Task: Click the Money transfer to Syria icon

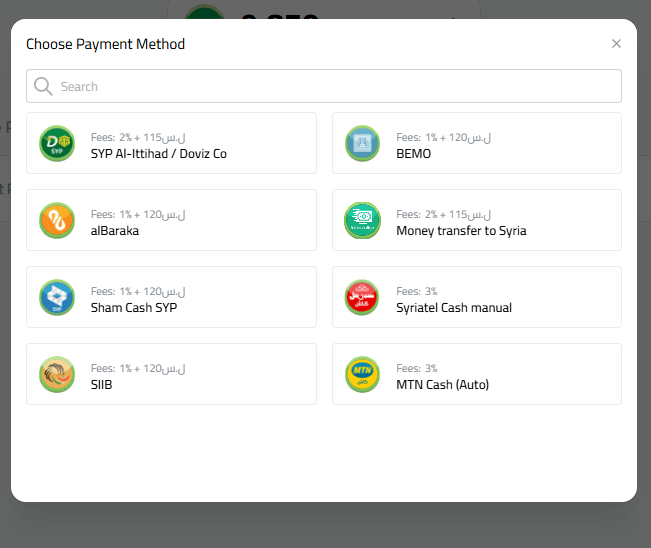Action: pos(362,220)
